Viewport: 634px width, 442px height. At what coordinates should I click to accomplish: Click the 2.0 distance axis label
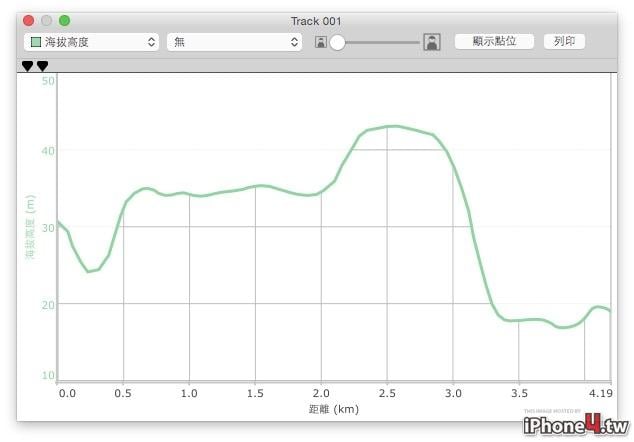(321, 393)
